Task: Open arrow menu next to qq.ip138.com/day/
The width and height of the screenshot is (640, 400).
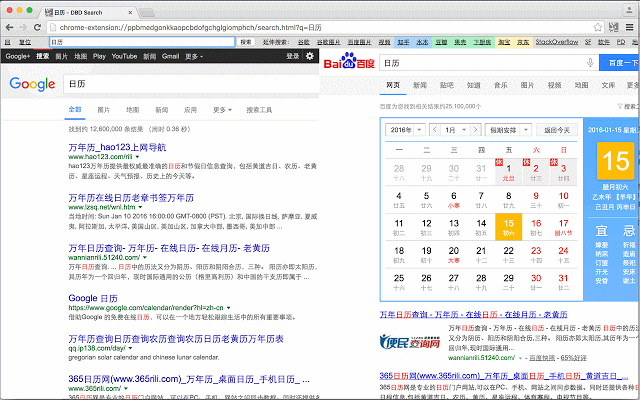Action: point(130,348)
